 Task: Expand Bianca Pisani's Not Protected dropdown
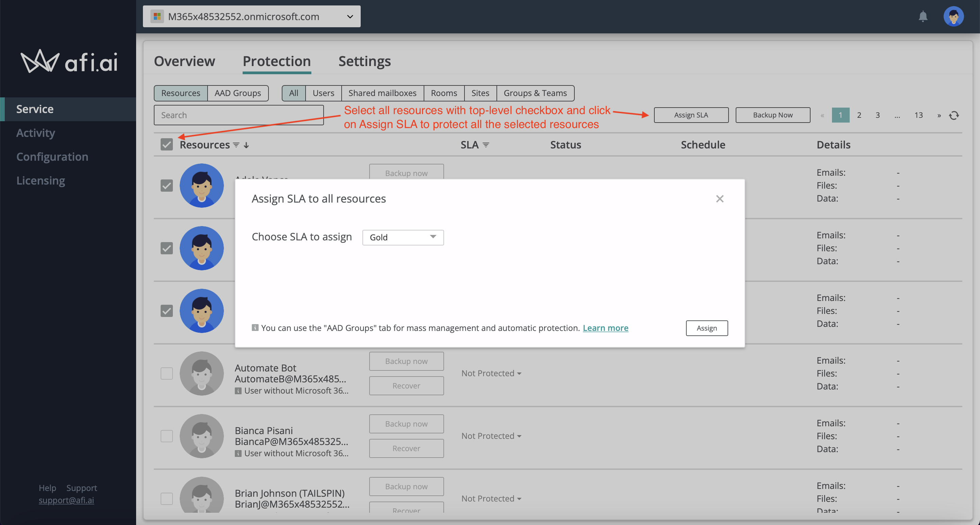click(491, 436)
